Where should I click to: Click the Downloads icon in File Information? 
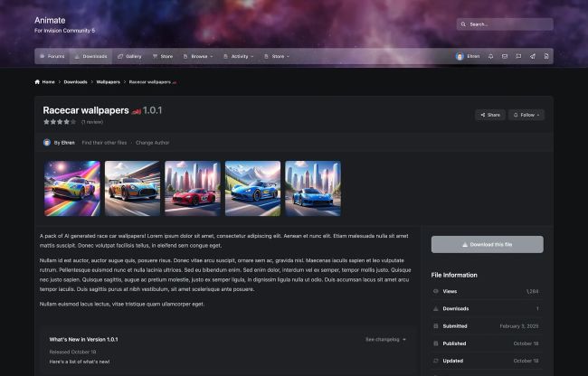tap(436, 308)
